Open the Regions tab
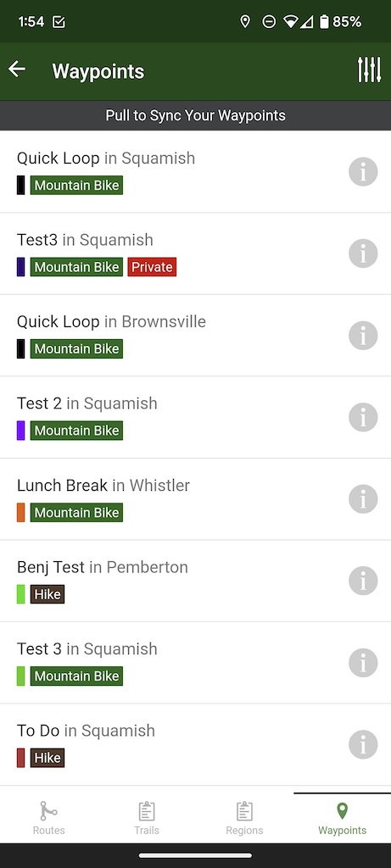 click(x=244, y=818)
